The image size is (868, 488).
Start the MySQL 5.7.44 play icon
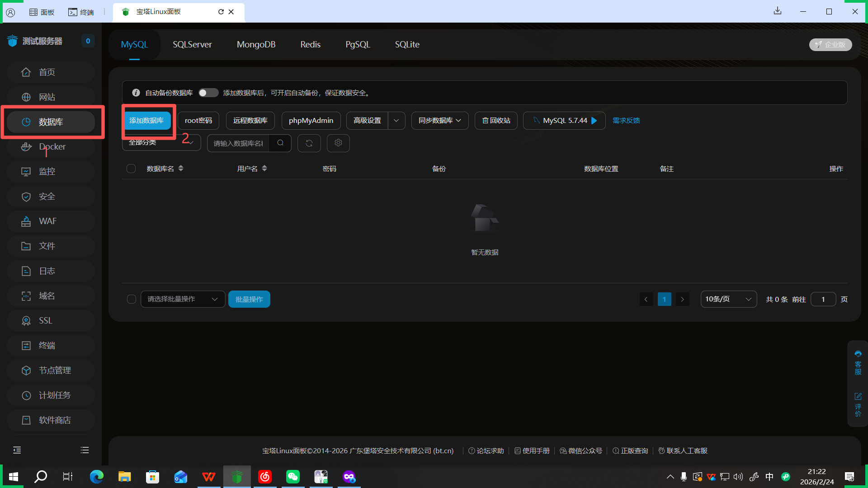[x=594, y=121]
